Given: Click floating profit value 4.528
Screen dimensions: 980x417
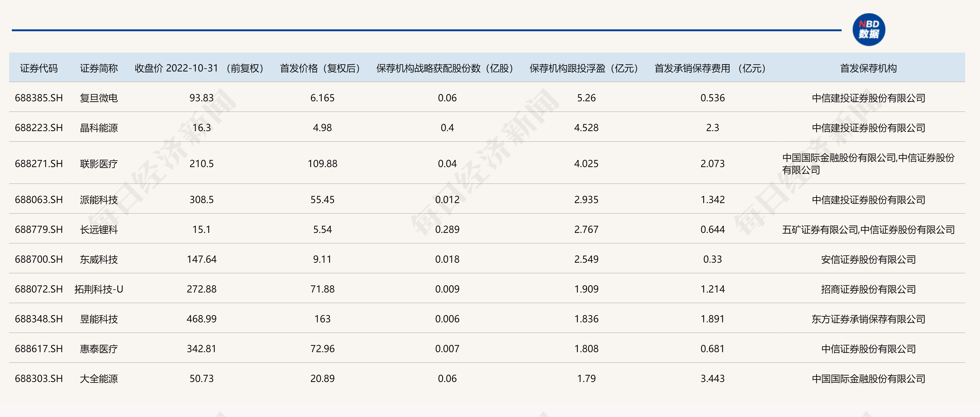Looking at the screenshot, I should point(586,128).
